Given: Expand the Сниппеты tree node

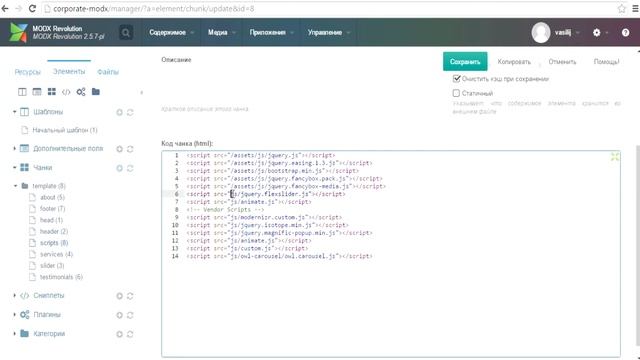Looking at the screenshot, I should pos(15,295).
